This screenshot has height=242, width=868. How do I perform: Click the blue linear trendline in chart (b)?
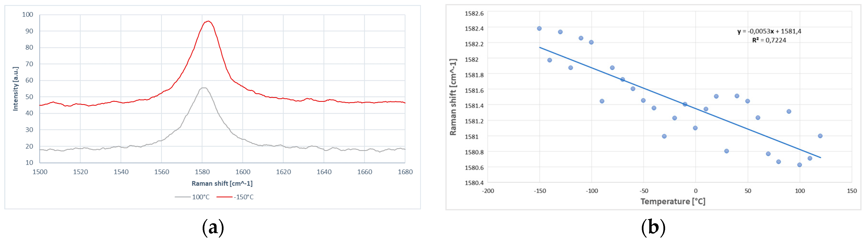680,103
